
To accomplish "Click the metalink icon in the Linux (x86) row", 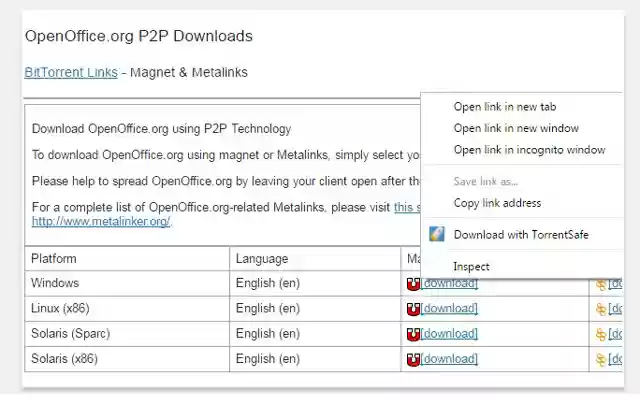I will pos(601,310).
